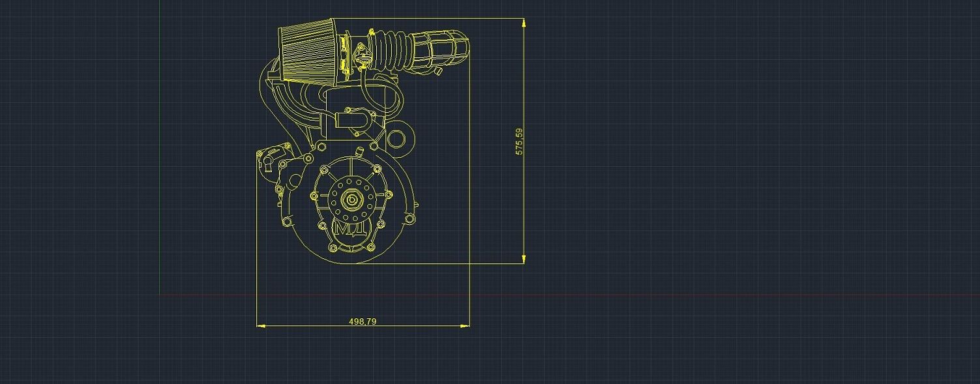The width and height of the screenshot is (980, 384).
Task: Click the bottom arrowhead of the 575,59 dimension
Action: [x=524, y=259]
